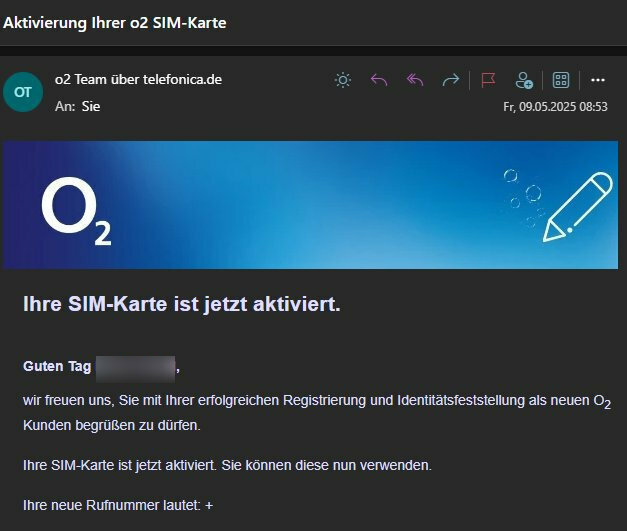Click the 'Guten Tag' greeting text
627x531 pixels.
(x=57, y=366)
